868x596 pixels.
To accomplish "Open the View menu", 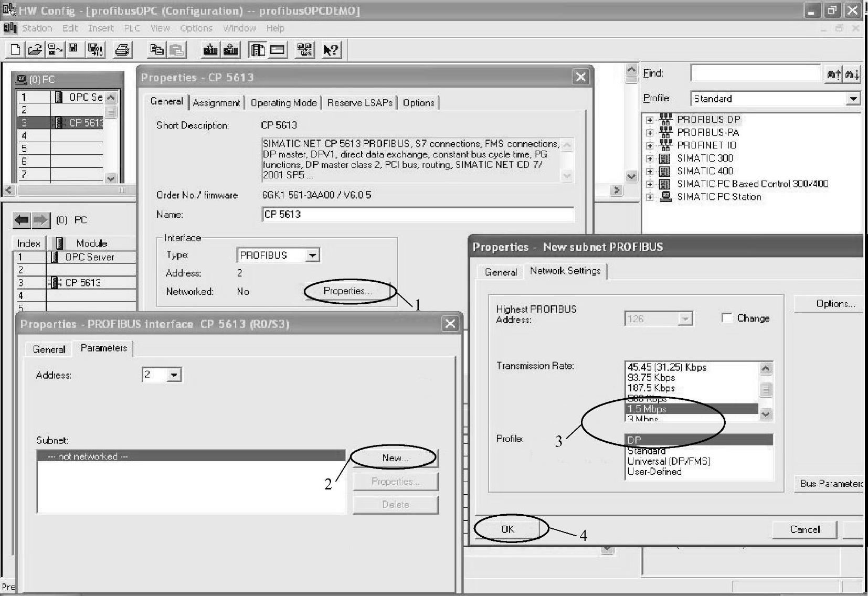I will 160,28.
